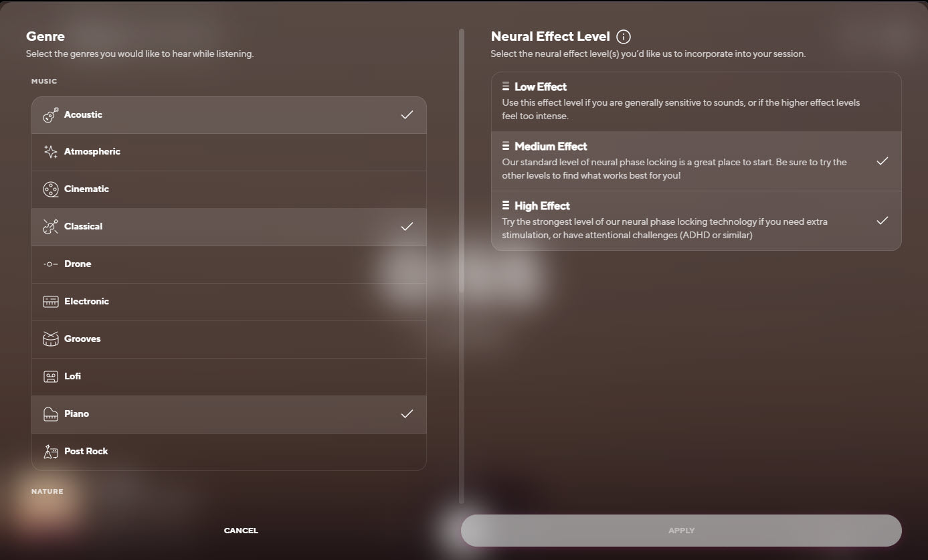This screenshot has height=560, width=928.
Task: Click the Low Effect level icon
Action: pos(506,86)
